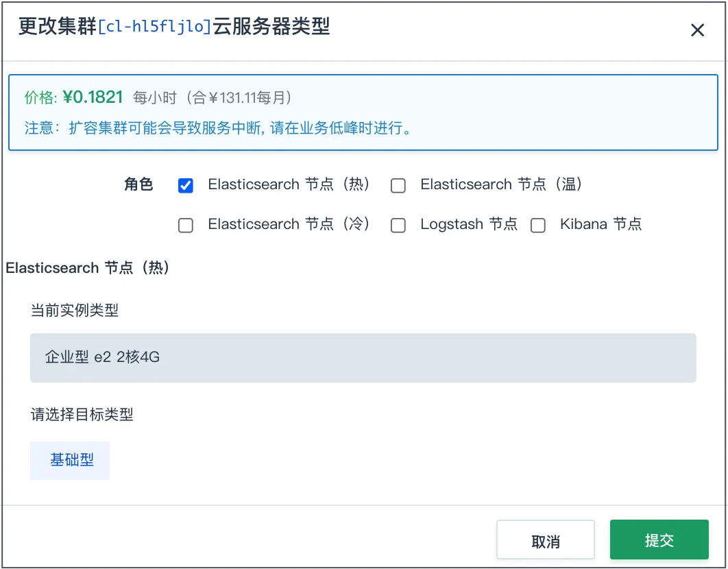This screenshot has height=569, width=728.
Task: Click the 角色 label
Action: click(138, 184)
